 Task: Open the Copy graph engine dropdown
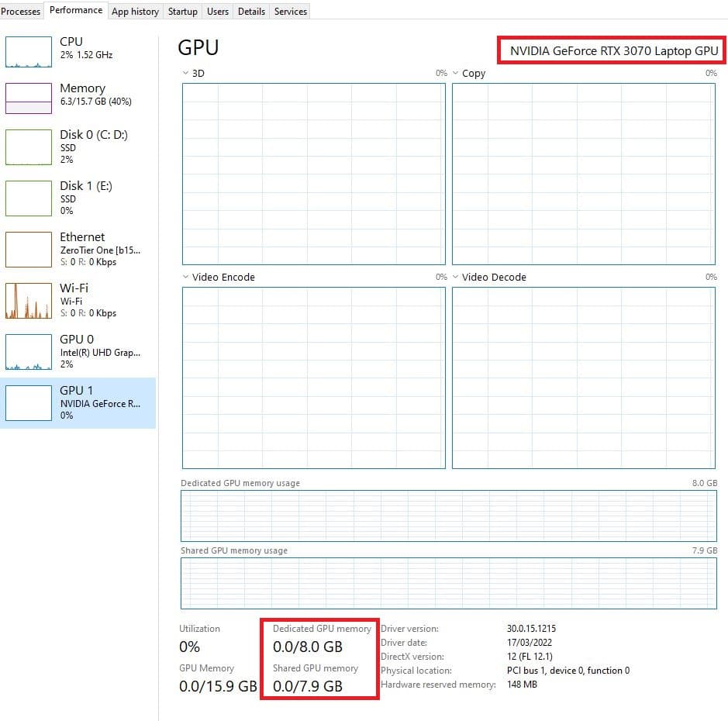(x=455, y=73)
